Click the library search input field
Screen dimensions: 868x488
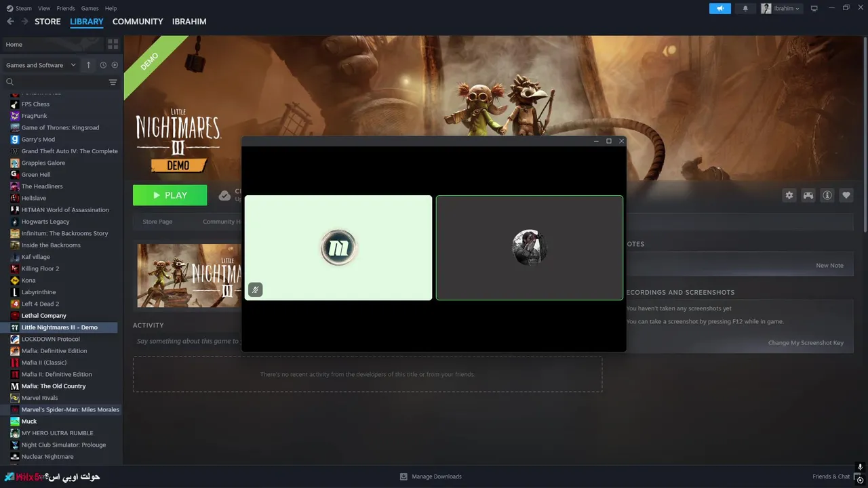[61, 82]
